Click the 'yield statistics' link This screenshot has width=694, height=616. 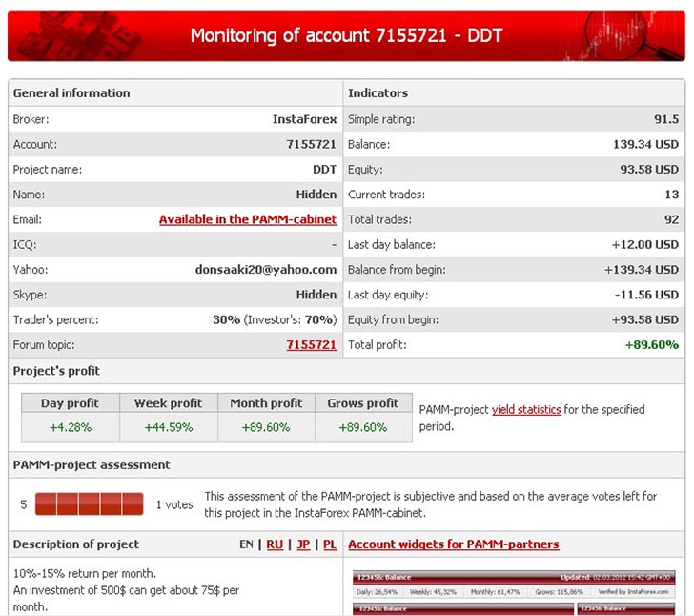coord(526,409)
